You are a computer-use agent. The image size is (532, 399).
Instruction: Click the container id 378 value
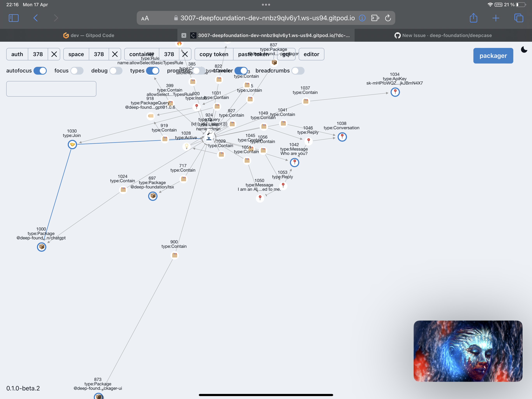pyautogui.click(x=169, y=54)
